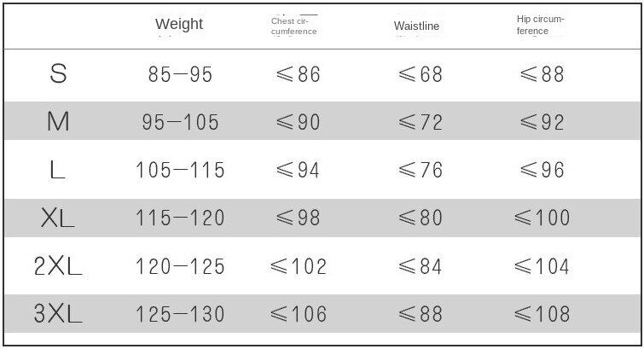Click the 85–95 weight cell

click(x=180, y=74)
